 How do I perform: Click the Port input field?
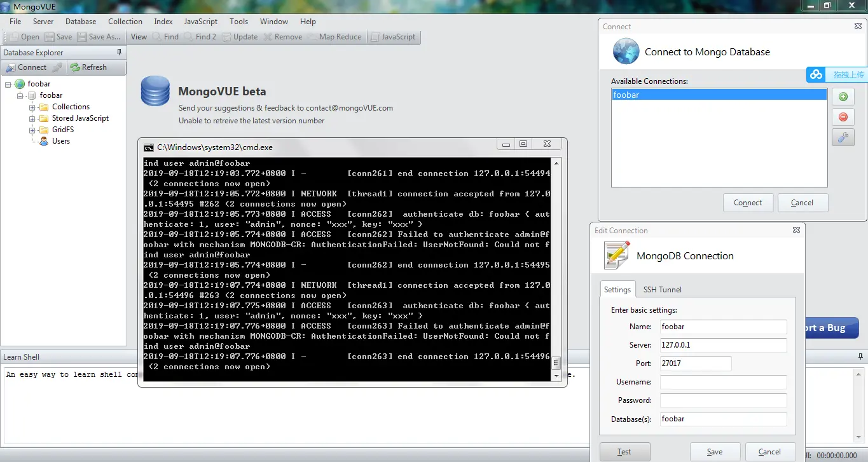point(696,363)
